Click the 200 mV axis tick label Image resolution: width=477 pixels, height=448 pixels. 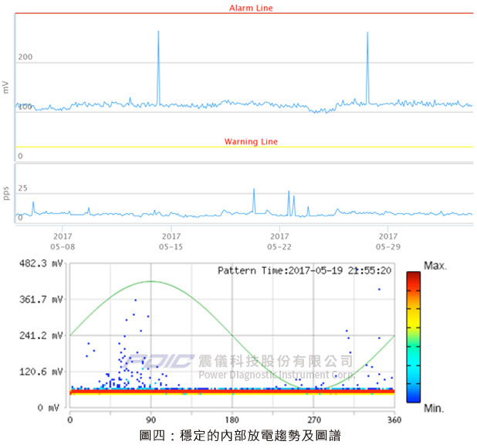pos(25,57)
